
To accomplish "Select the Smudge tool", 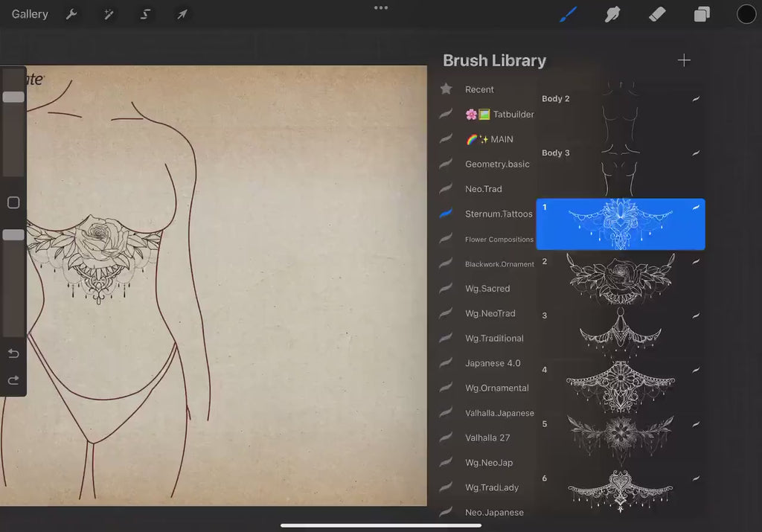I will [612, 14].
